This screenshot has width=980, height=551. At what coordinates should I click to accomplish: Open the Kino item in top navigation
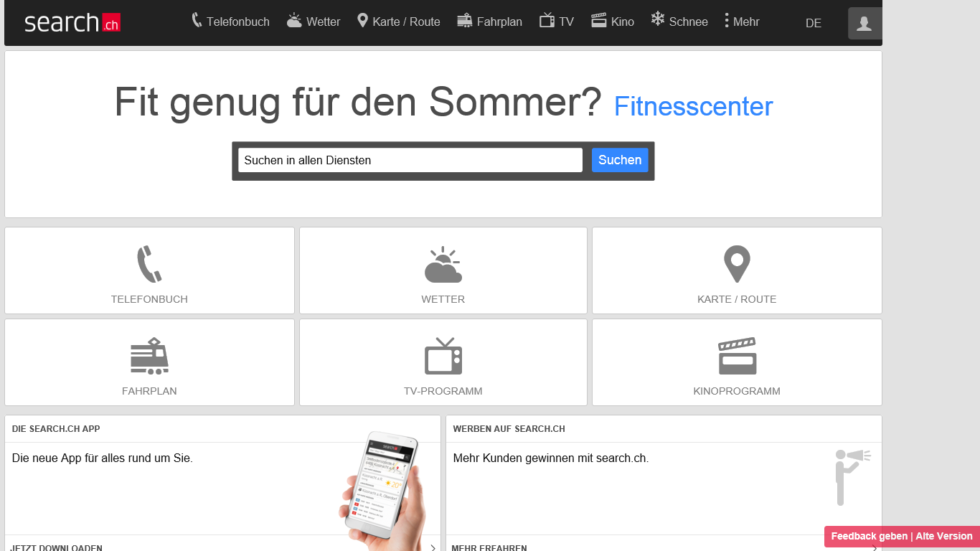tap(613, 21)
